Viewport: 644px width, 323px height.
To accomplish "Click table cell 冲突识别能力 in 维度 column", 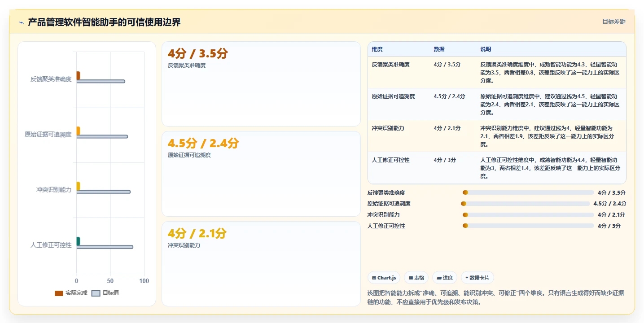I will click(388, 128).
